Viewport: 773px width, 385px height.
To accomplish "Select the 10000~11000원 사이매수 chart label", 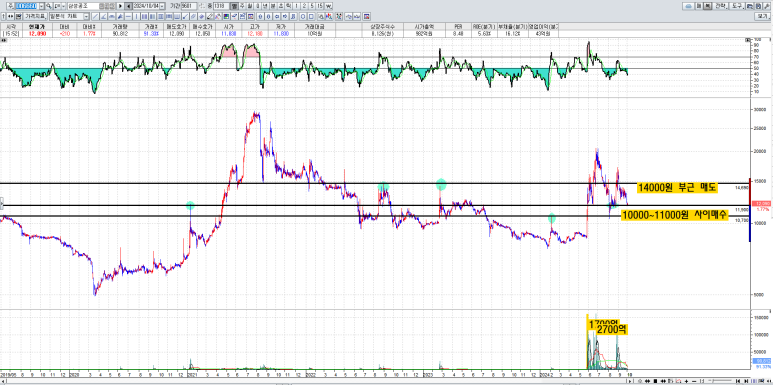I will (x=674, y=215).
